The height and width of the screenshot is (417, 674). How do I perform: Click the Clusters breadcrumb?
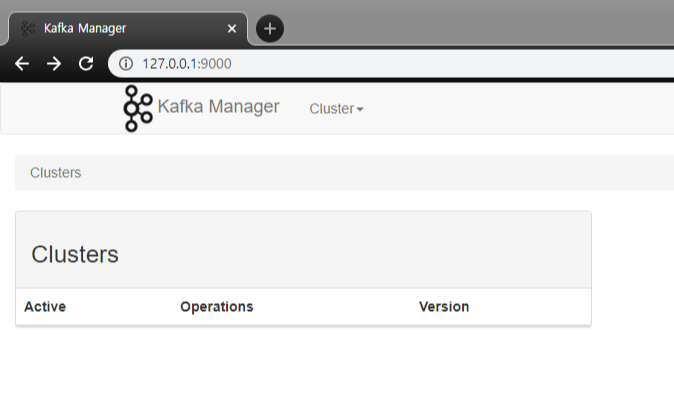[55, 172]
